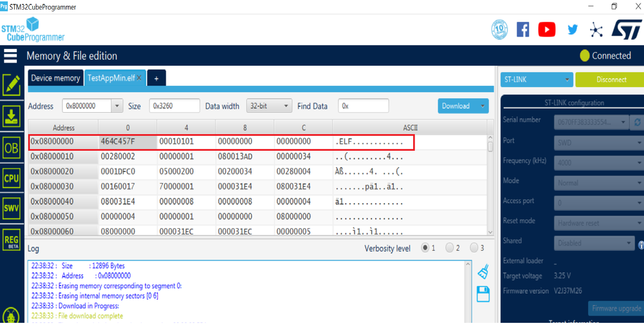Viewport: 644px width, 330px height.
Task: Open Memory & File edition pencil icon
Action: pos(12,85)
